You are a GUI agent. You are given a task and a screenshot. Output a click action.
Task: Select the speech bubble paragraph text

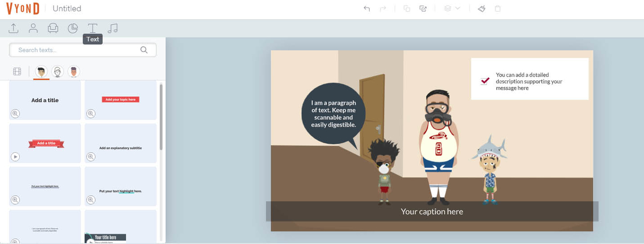(333, 114)
